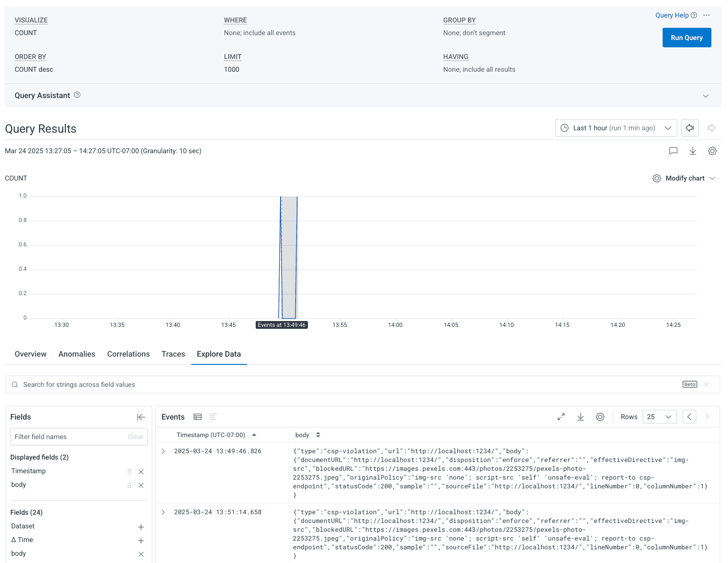Viewport: 728px width, 563px height.
Task: Focus the Filter field names input
Action: [x=68, y=437]
